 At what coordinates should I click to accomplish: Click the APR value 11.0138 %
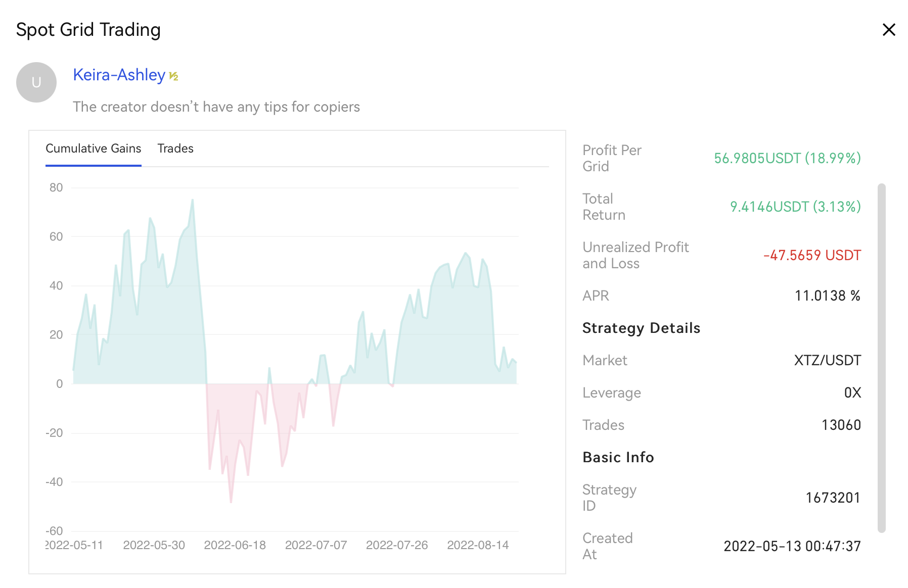point(827,296)
